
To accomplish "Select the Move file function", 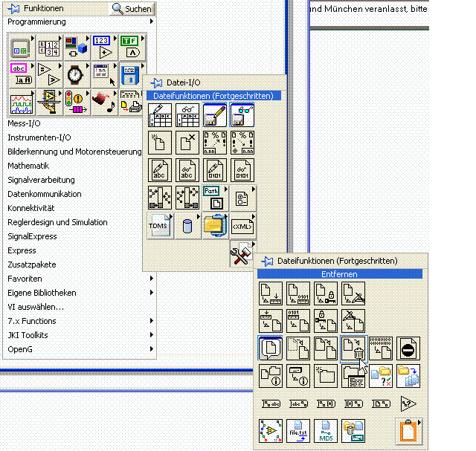I will [x=298, y=348].
